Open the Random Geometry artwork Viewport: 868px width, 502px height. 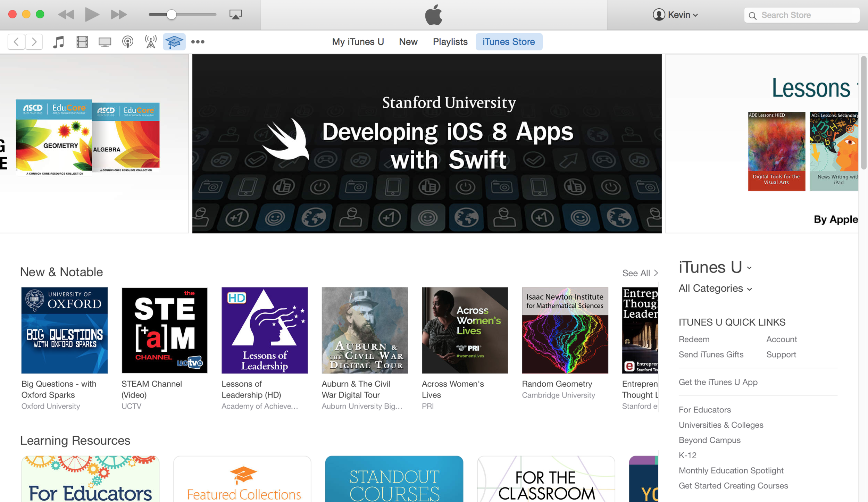click(565, 330)
